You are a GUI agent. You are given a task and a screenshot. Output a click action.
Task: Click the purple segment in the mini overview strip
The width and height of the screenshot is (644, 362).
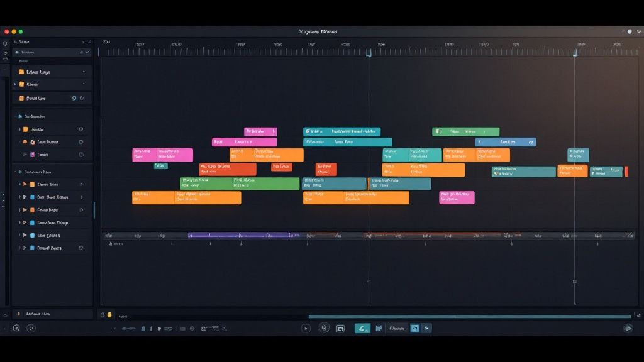pos(243,235)
